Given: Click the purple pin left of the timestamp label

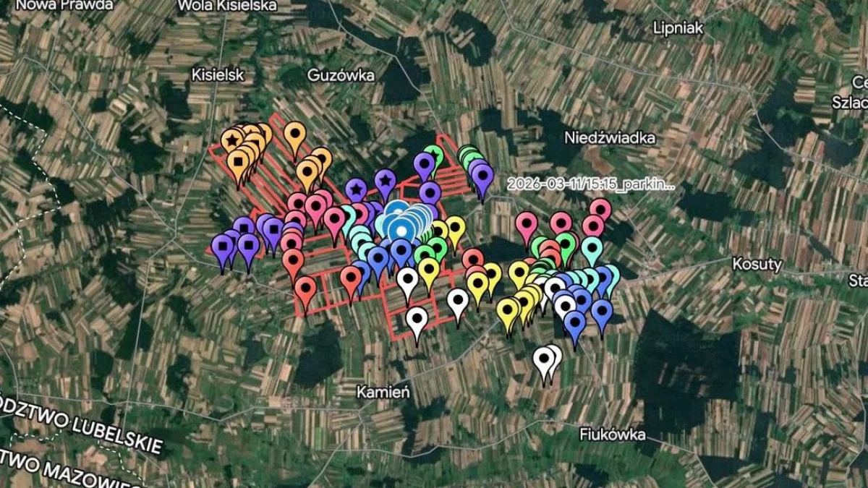Looking at the screenshot, I should (482, 175).
